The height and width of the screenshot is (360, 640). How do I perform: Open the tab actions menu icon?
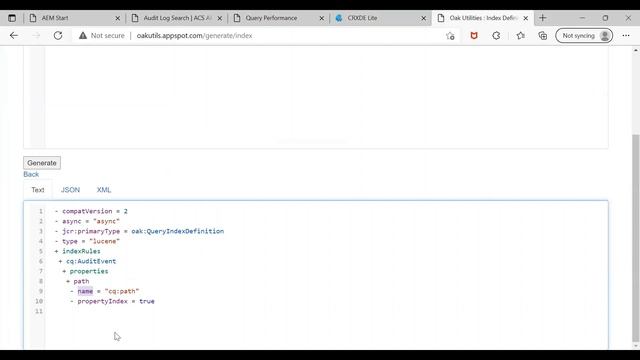(12, 18)
